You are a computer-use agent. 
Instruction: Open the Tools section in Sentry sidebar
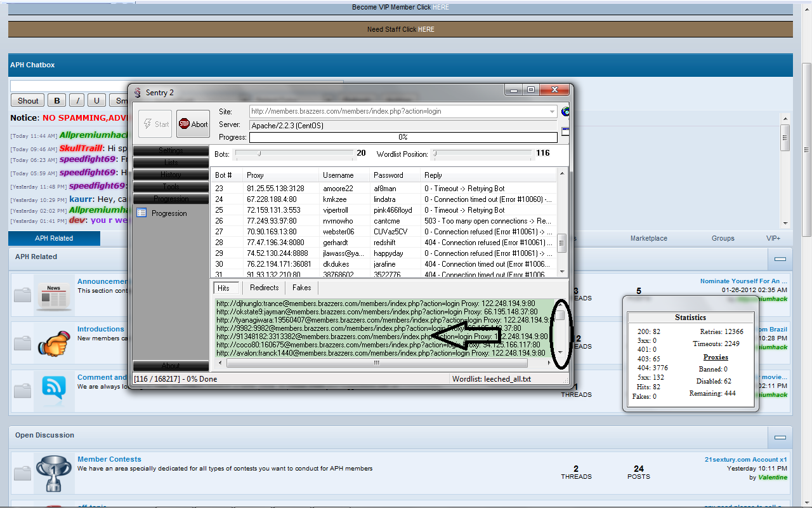coord(171,187)
